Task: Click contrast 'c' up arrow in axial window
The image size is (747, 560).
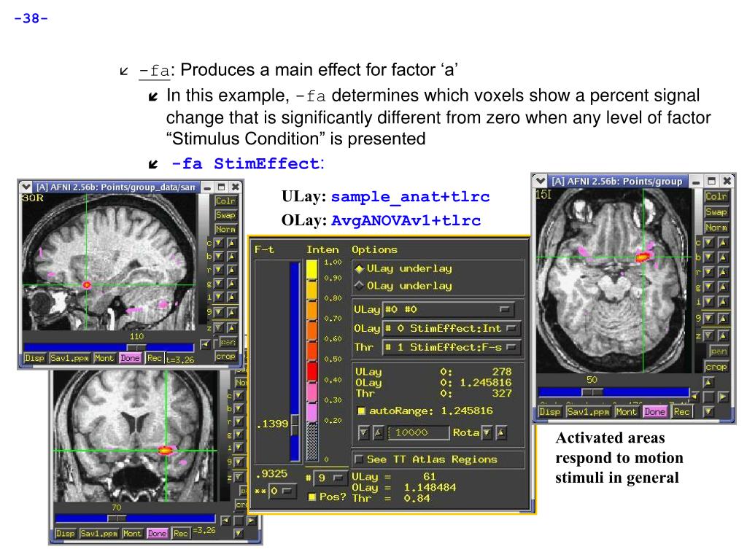Action: pyautogui.click(x=723, y=242)
